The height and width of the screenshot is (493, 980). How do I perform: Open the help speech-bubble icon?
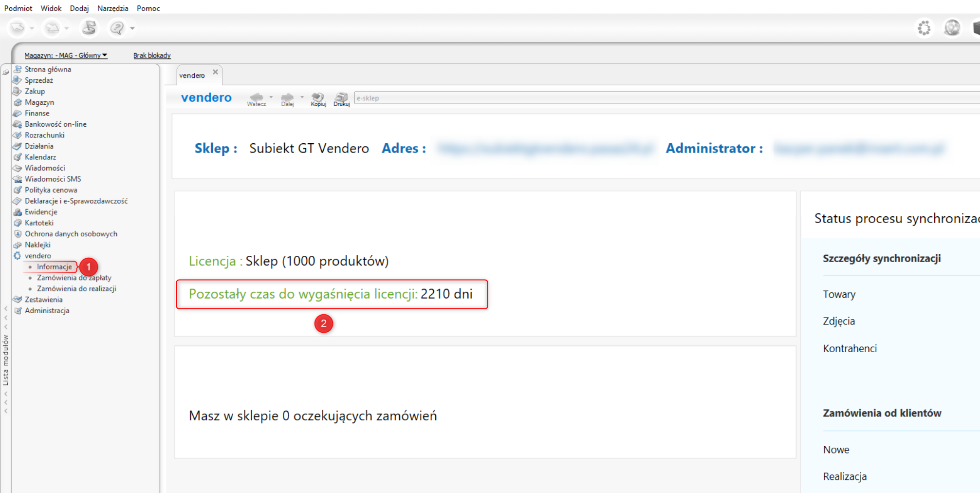[117, 28]
